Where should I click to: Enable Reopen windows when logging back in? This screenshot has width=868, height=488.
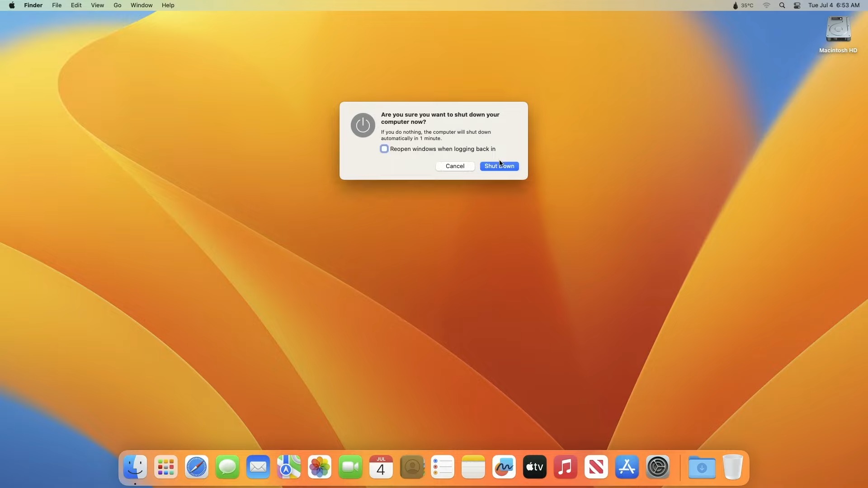pyautogui.click(x=385, y=149)
